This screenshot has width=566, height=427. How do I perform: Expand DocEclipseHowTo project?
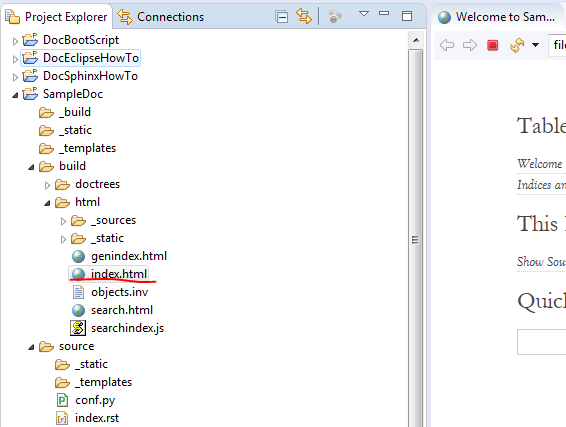15,59
